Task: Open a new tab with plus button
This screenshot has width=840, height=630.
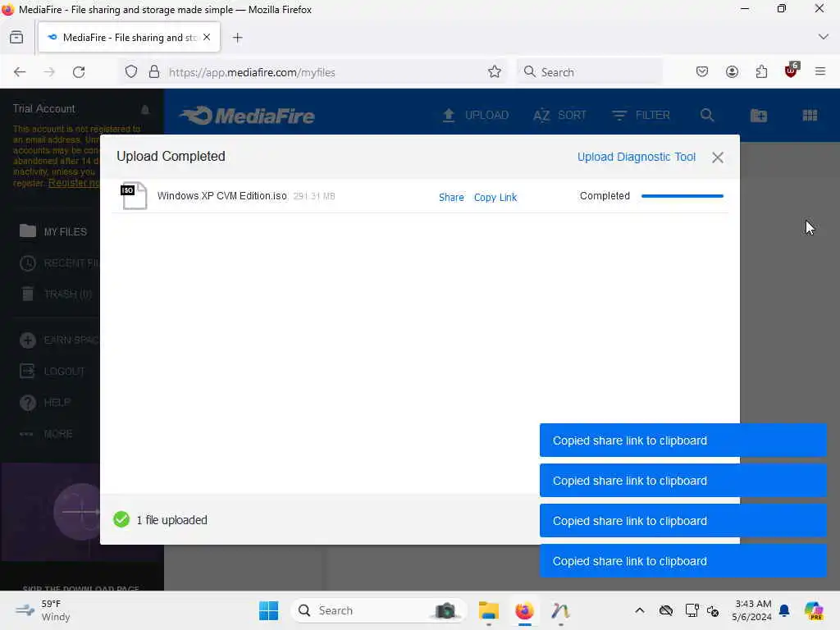Action: [x=237, y=38]
